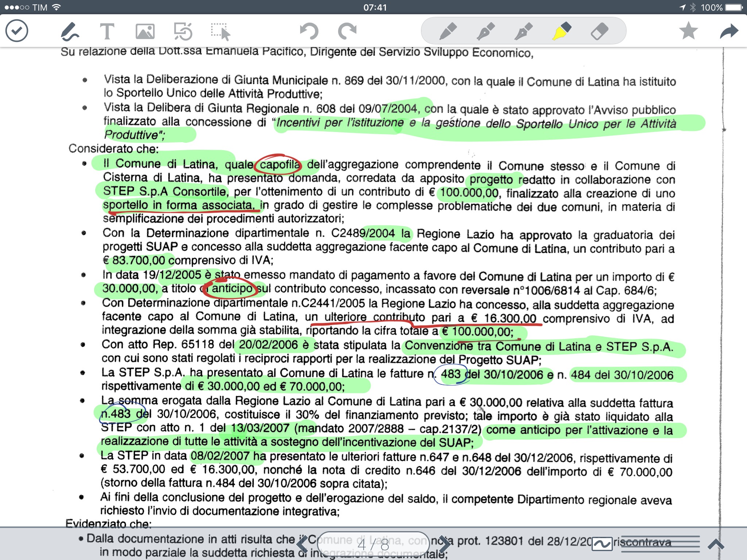The width and height of the screenshot is (747, 560).
Task: Select the insert image tool
Action: click(145, 31)
